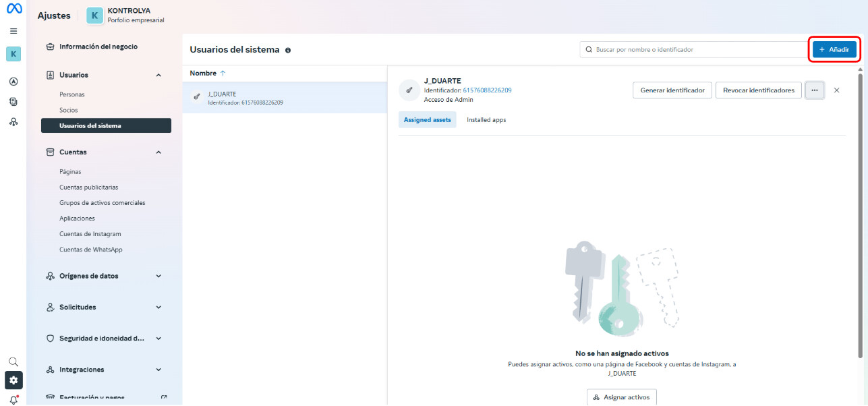Close the J_DUARTE details panel
868x406 pixels.
coord(836,90)
